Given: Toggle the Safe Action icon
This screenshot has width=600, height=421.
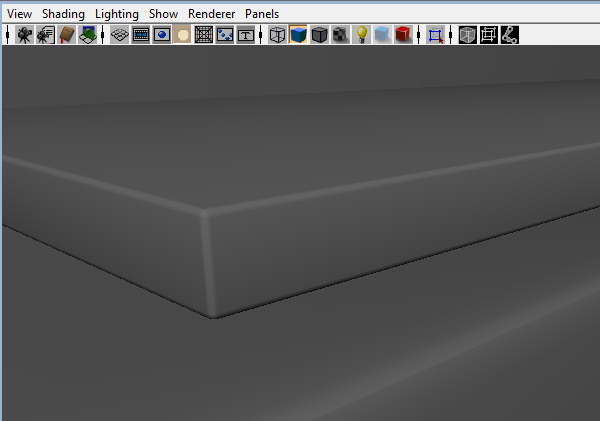Looking at the screenshot, I should [225, 35].
